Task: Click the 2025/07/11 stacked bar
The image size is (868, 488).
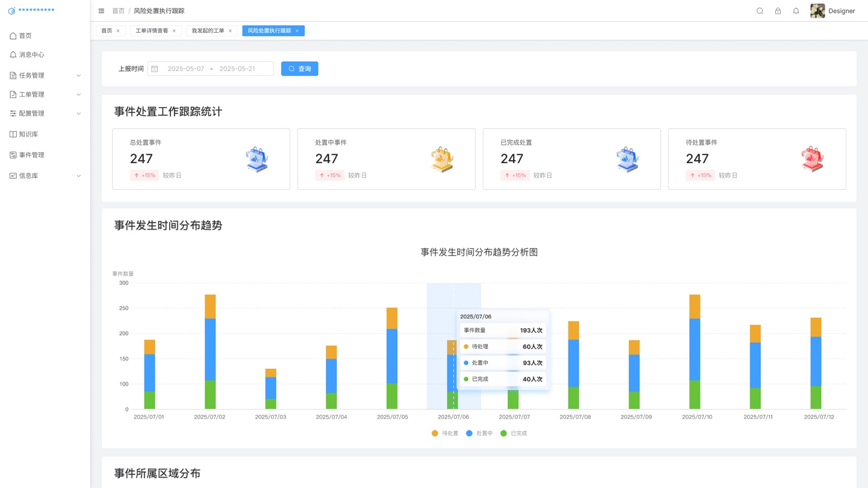Action: point(755,367)
